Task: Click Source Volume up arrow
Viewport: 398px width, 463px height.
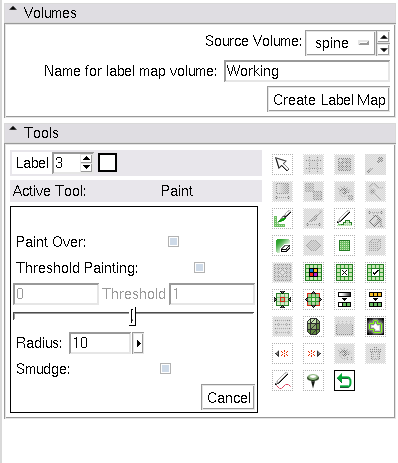Action: tap(384, 37)
